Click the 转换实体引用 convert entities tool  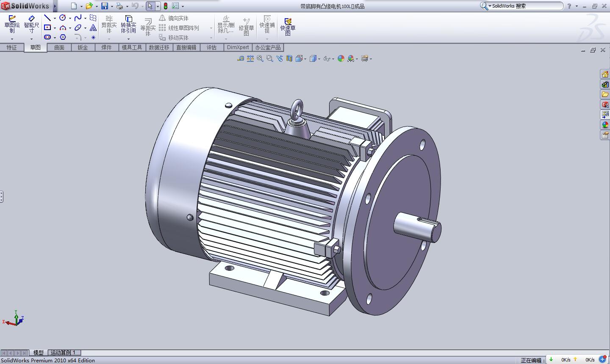128,25
